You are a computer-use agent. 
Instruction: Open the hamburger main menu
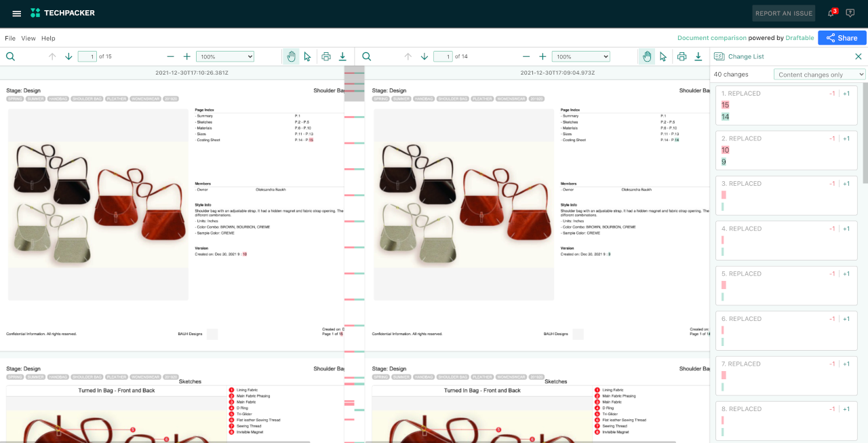17,13
